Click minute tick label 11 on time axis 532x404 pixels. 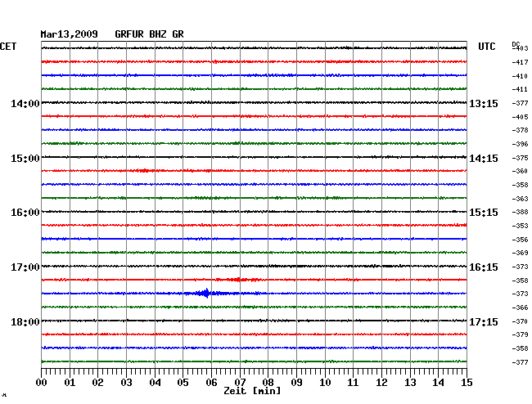pyautogui.click(x=353, y=382)
